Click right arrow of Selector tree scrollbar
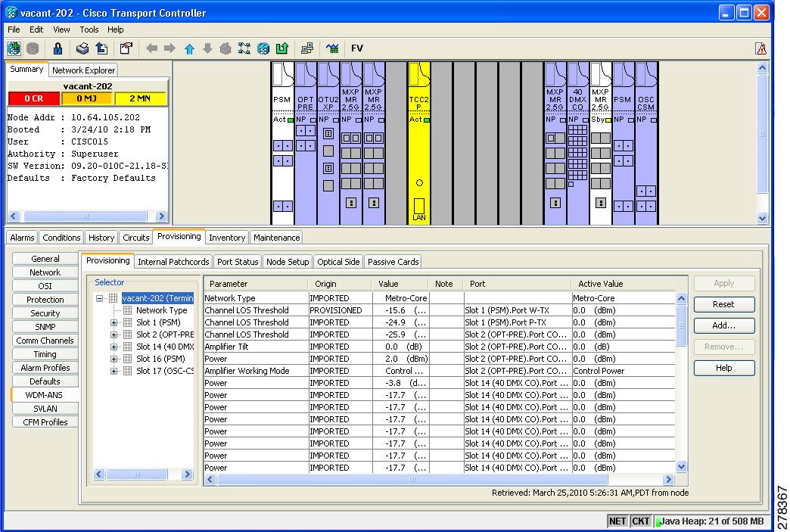Image resolution: width=790 pixels, height=532 pixels. 187,474
